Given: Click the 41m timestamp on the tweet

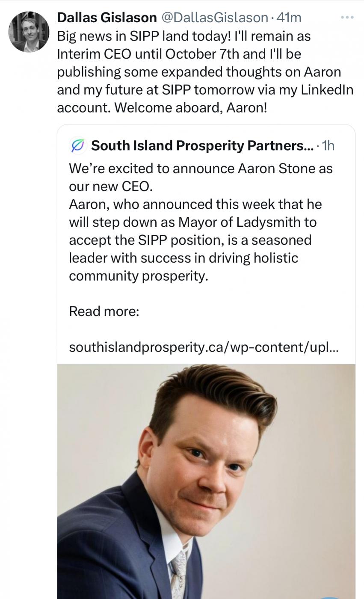Looking at the screenshot, I should click(289, 18).
